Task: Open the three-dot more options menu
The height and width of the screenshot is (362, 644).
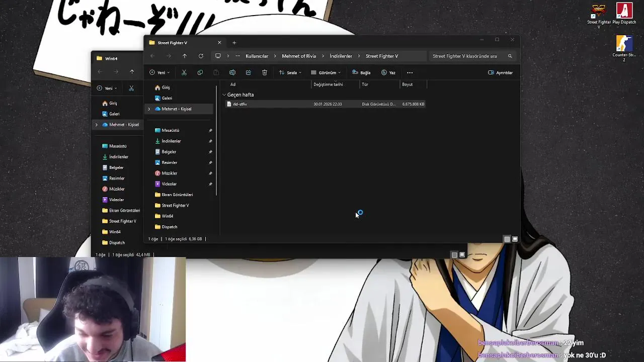Action: 410,72
